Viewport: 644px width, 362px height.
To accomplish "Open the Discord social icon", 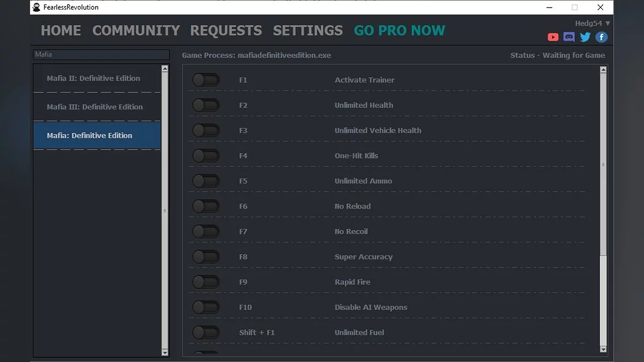I will point(569,37).
